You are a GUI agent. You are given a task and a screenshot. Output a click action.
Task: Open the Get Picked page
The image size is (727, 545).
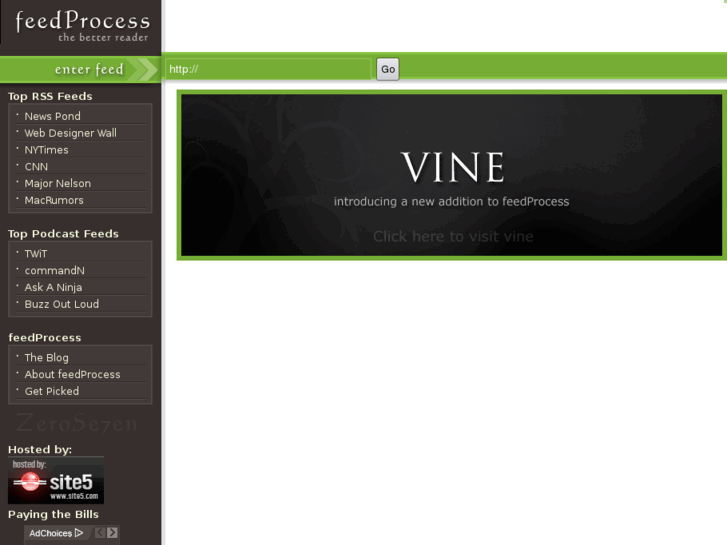(x=52, y=391)
